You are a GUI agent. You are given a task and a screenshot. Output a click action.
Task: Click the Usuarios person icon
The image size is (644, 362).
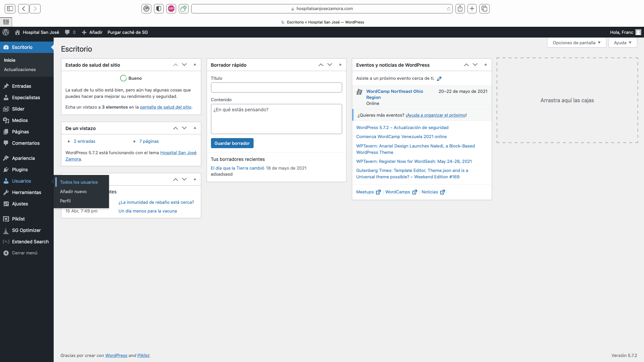tap(6, 181)
